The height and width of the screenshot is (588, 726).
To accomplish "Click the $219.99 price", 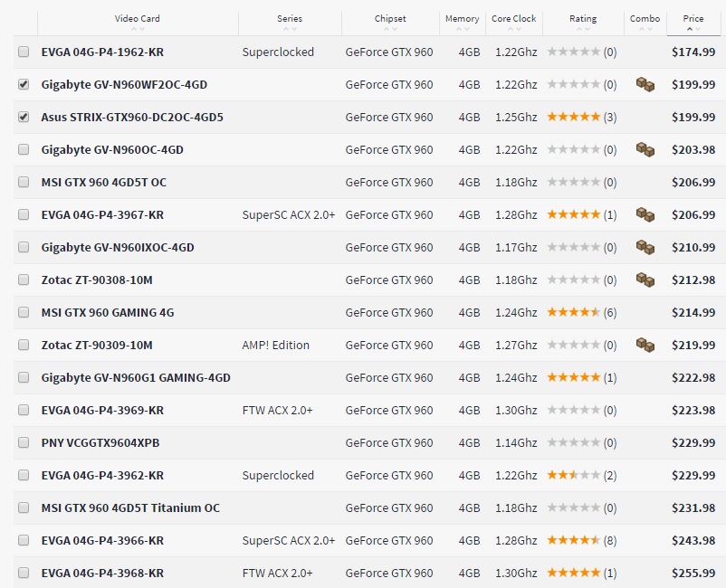I will (693, 345).
